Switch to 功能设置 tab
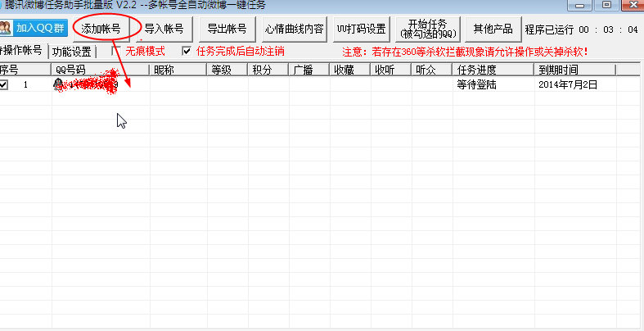This screenshot has height=331, width=644. coord(72,52)
